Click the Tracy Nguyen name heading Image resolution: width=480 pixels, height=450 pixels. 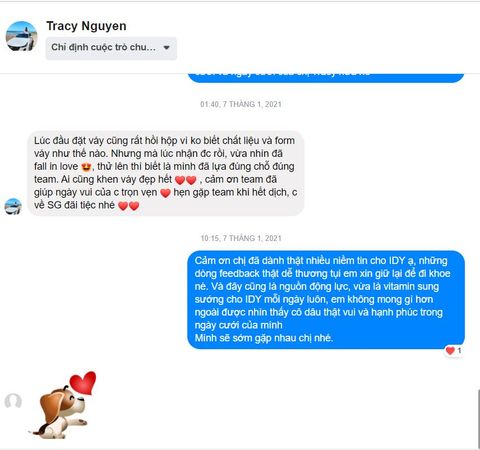(x=86, y=26)
